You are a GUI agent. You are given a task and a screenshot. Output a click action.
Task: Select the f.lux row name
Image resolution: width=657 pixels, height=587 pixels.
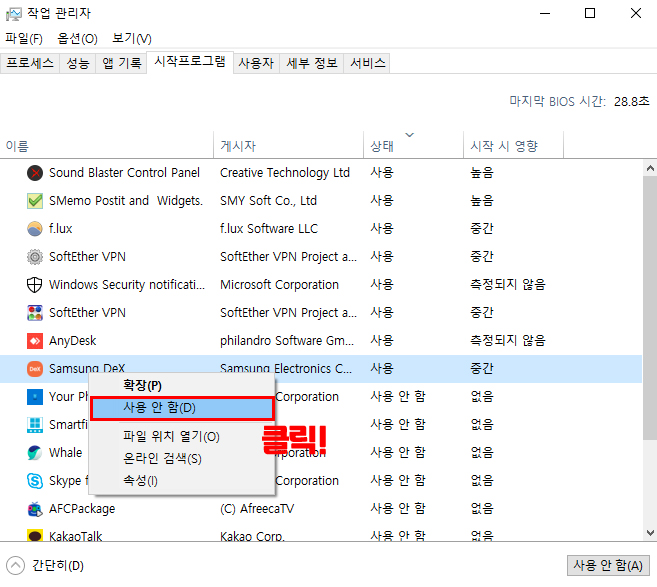point(60,229)
